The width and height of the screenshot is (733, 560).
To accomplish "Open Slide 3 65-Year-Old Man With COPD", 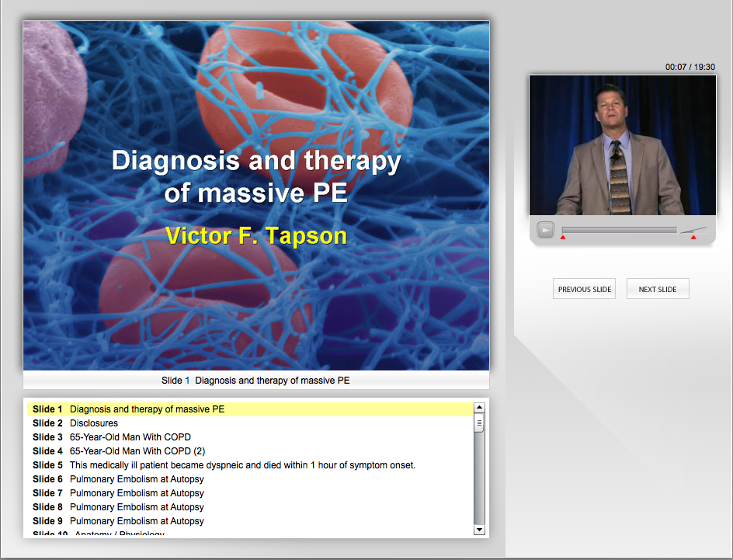I will click(130, 437).
